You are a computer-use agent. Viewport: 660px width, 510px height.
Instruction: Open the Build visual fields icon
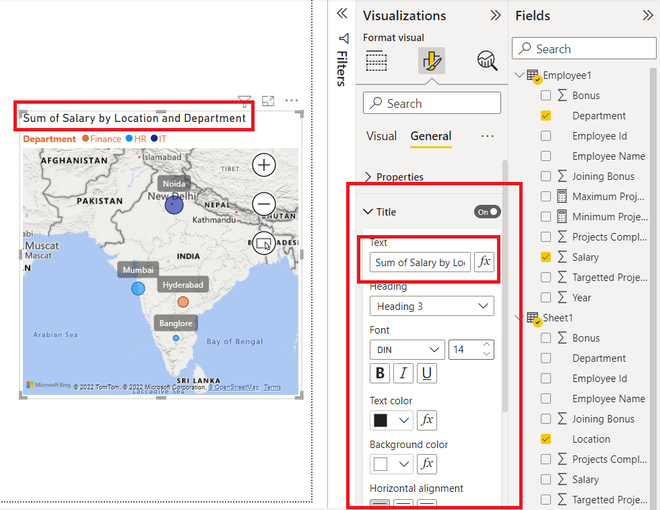coord(376,61)
